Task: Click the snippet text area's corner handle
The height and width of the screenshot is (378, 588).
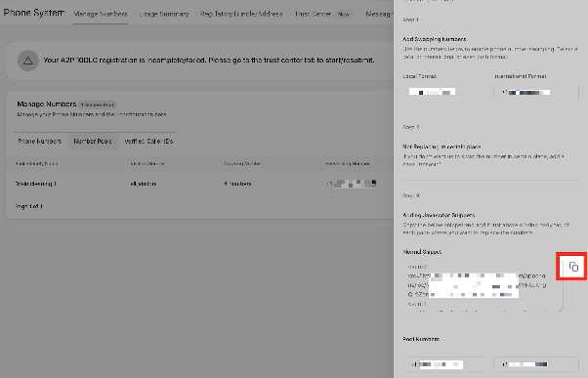Action: pos(561,310)
